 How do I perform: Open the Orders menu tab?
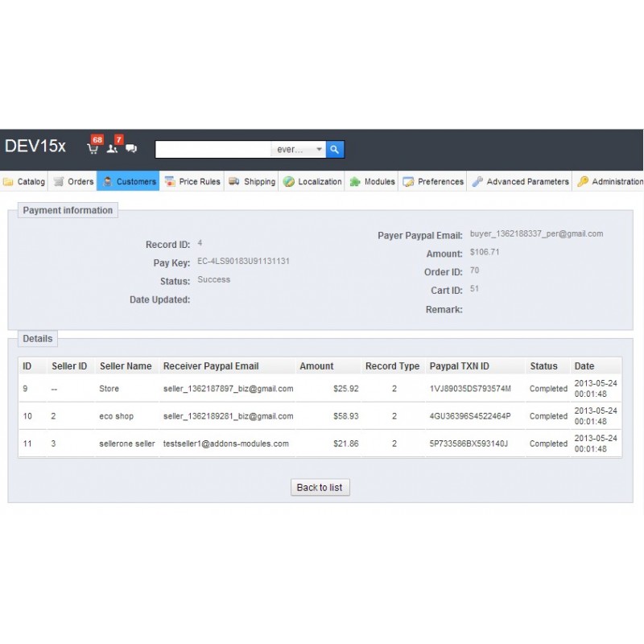click(x=72, y=181)
